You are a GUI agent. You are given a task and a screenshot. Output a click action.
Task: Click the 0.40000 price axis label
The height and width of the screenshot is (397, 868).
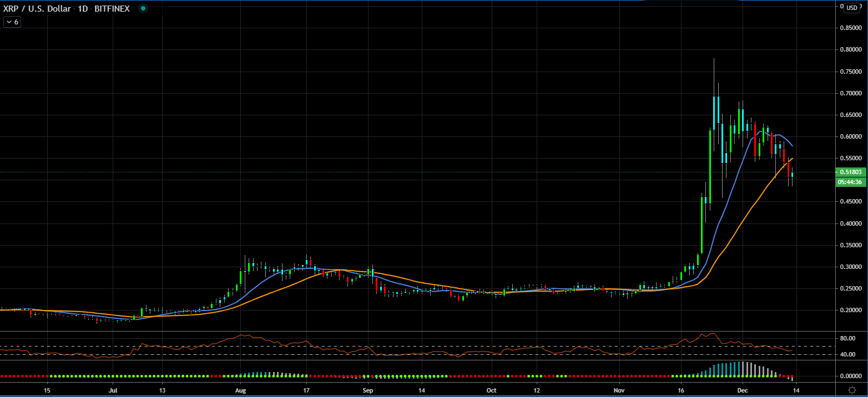point(851,223)
